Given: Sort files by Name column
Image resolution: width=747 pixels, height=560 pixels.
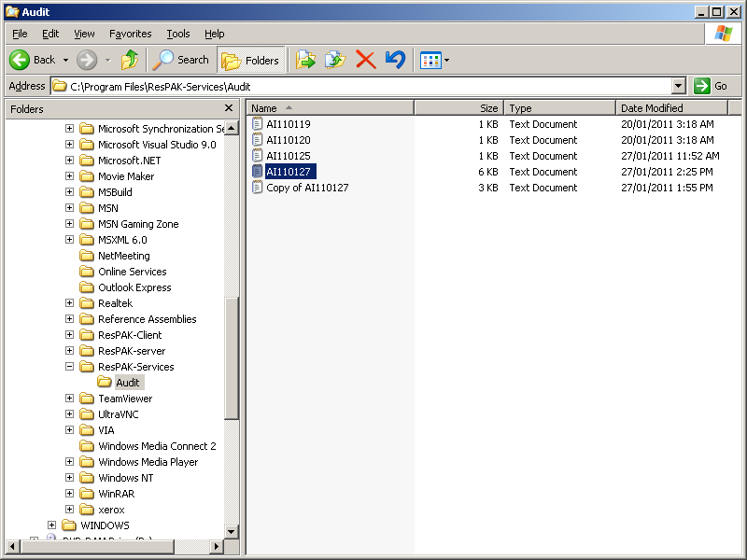Looking at the screenshot, I should point(331,108).
